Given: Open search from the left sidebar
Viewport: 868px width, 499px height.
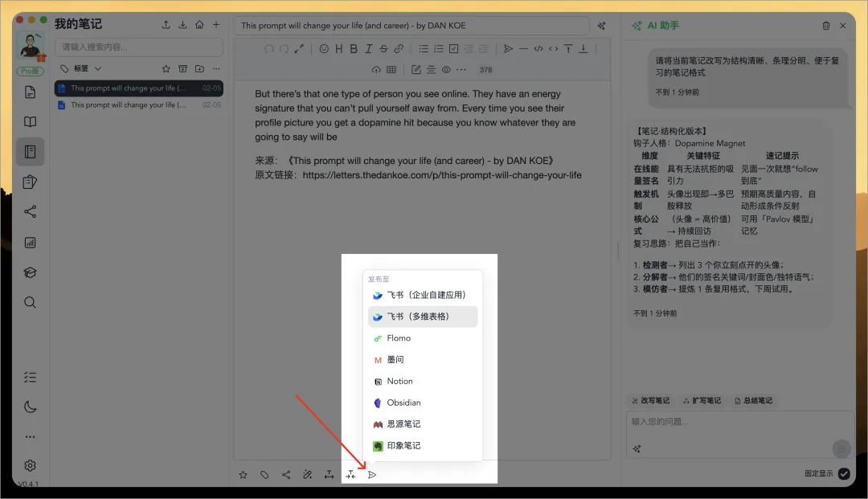Looking at the screenshot, I should click(x=30, y=302).
